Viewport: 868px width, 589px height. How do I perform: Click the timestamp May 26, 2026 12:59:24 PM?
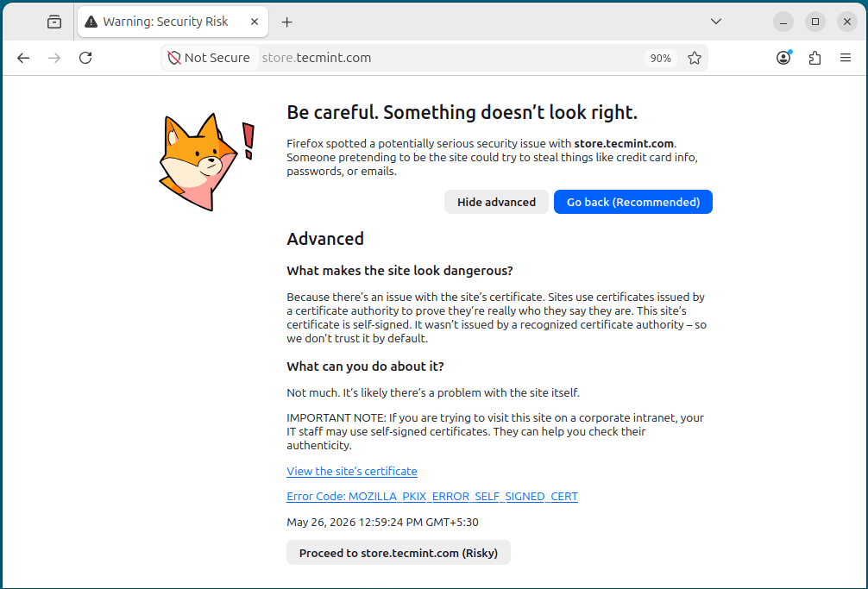tap(382, 522)
